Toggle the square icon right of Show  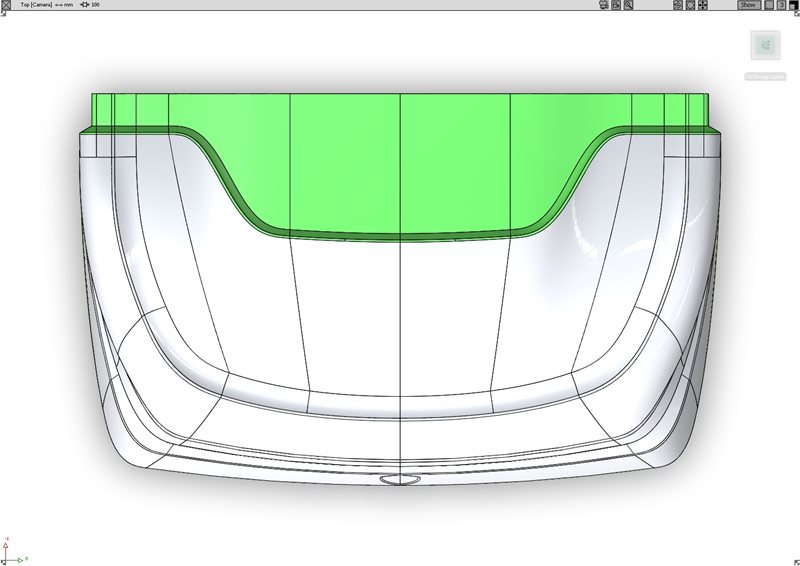(x=768, y=5)
